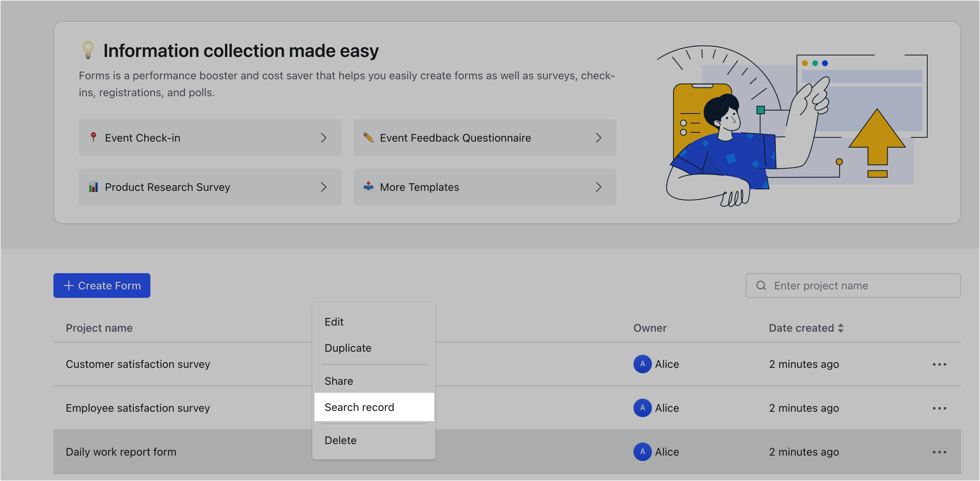Click the plus icon inside the Create Form button

click(68, 286)
